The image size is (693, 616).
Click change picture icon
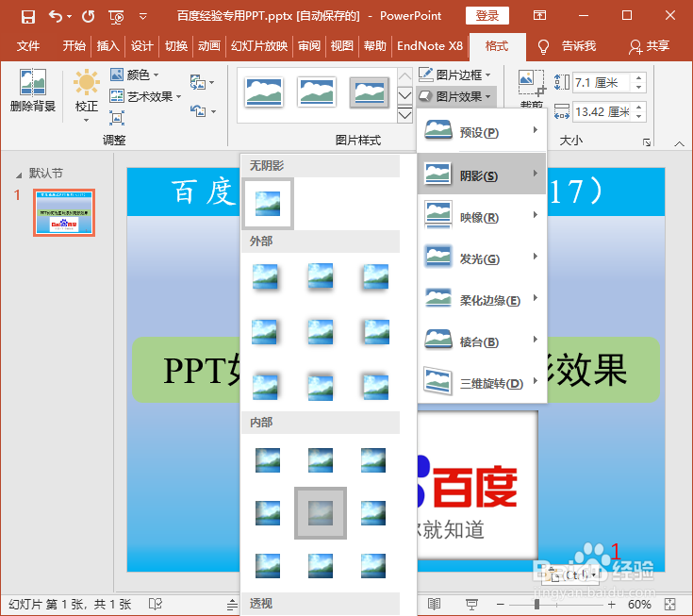202,82
